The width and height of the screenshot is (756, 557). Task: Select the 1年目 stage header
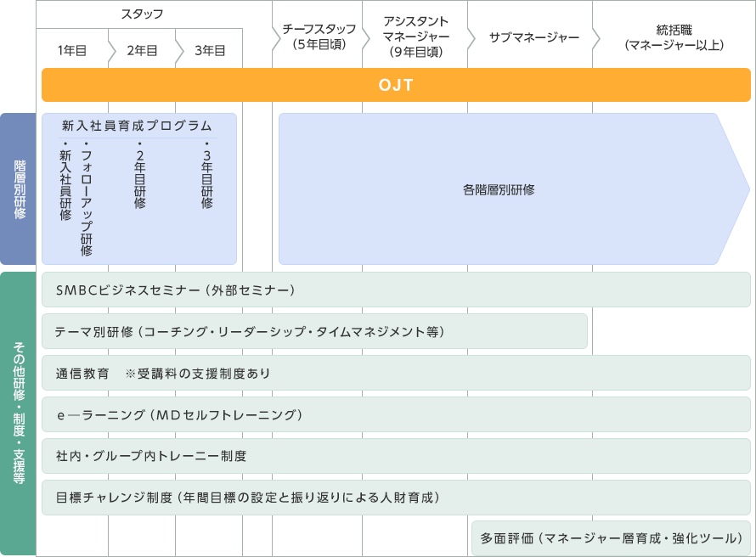tap(72, 50)
